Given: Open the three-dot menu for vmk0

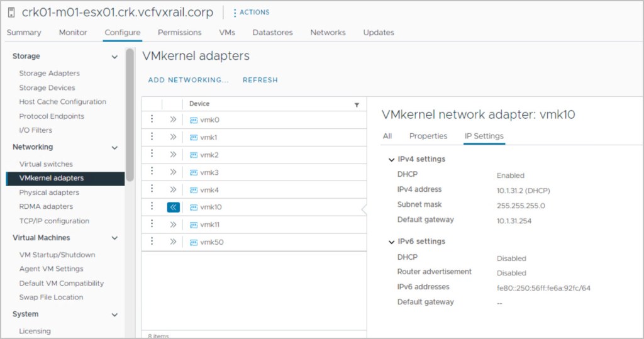Looking at the screenshot, I should coord(152,119).
